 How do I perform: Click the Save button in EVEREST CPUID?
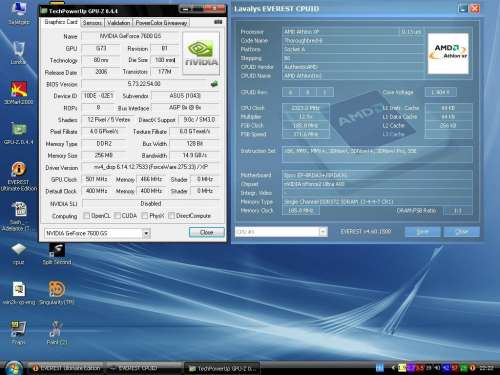click(423, 232)
